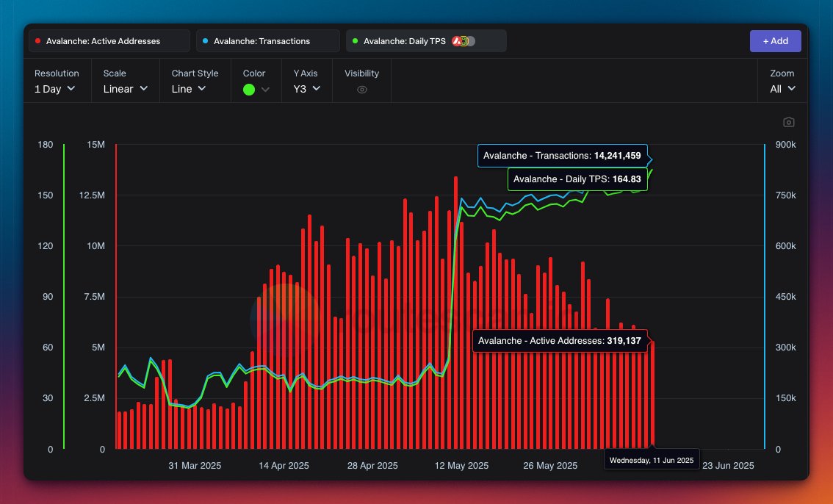Click the 15M axis value
This screenshot has height=504, width=833.
[95, 145]
